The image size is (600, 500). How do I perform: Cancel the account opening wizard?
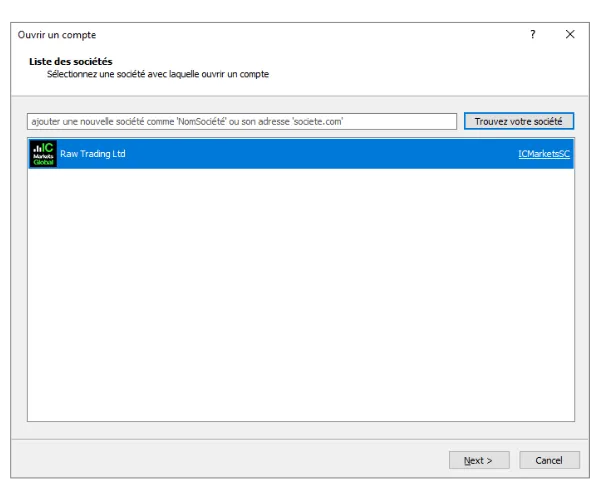(x=549, y=460)
